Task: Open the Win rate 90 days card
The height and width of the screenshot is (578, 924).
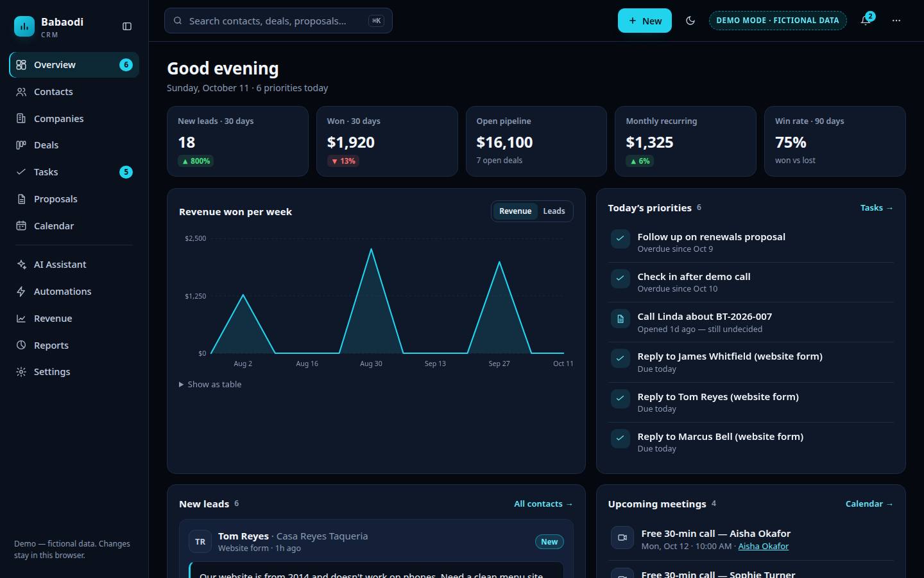Action: click(835, 141)
